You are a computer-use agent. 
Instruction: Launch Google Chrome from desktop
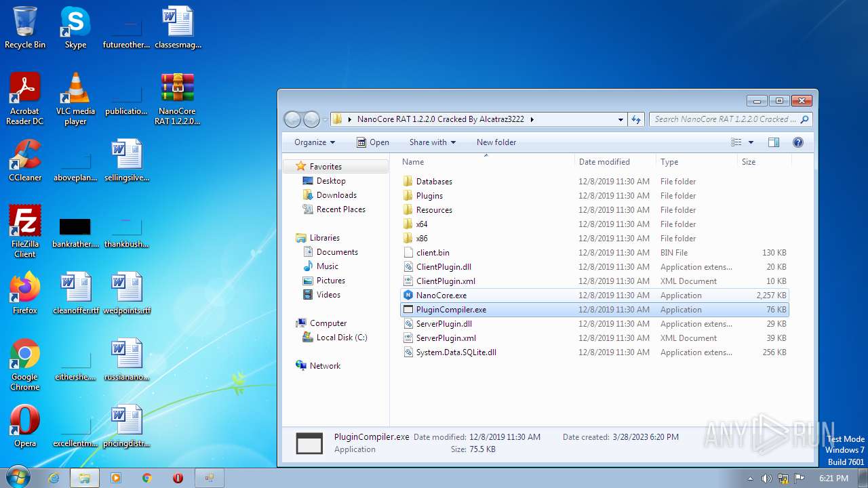pos(25,365)
